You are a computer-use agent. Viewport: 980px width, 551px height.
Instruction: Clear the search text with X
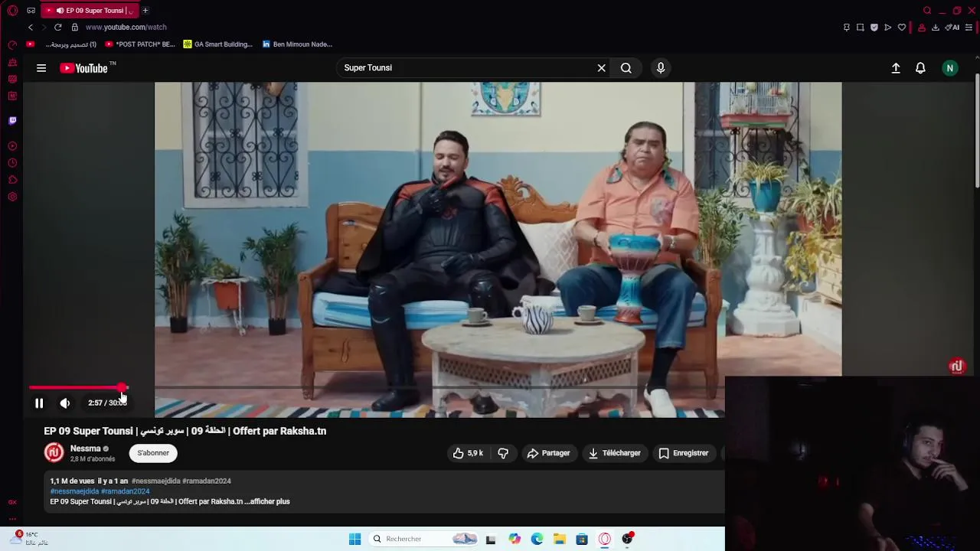pyautogui.click(x=602, y=68)
